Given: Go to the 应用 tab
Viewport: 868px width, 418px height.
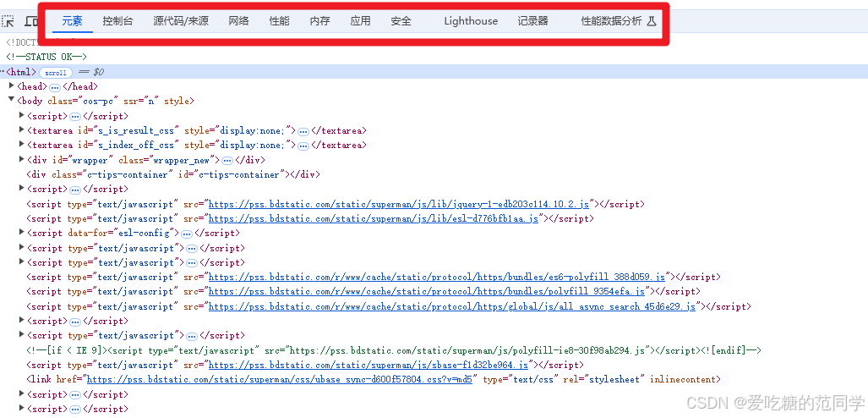Looking at the screenshot, I should point(360,21).
